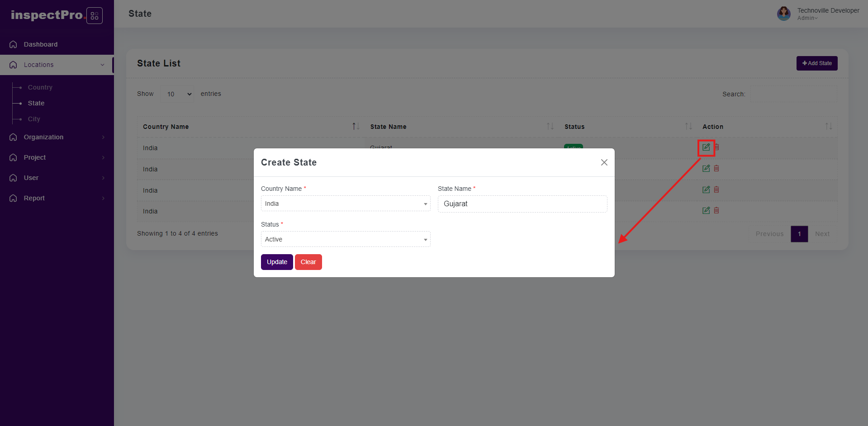Click the Update button

click(277, 262)
